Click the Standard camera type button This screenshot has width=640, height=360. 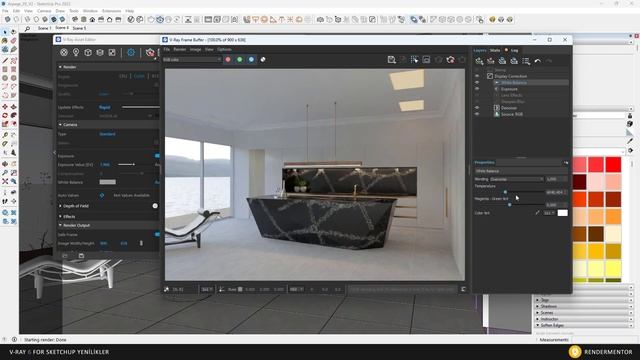click(107, 134)
